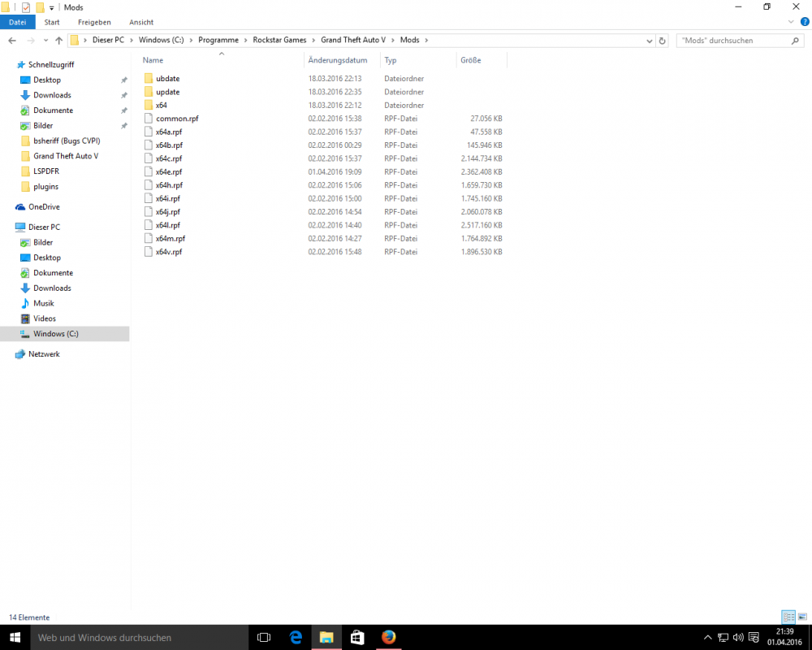Click date 02.02.2016 00:29 of x64b.rpf
The image size is (812, 650).
[x=335, y=145]
